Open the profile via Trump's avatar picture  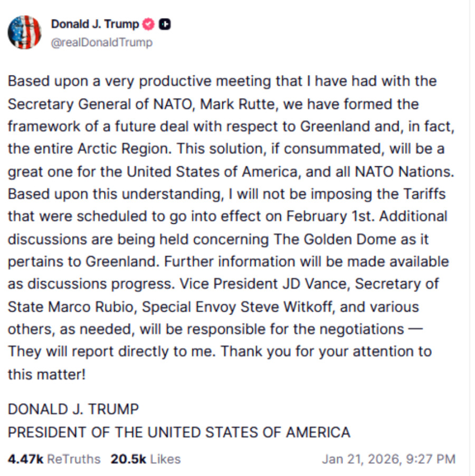(x=25, y=31)
